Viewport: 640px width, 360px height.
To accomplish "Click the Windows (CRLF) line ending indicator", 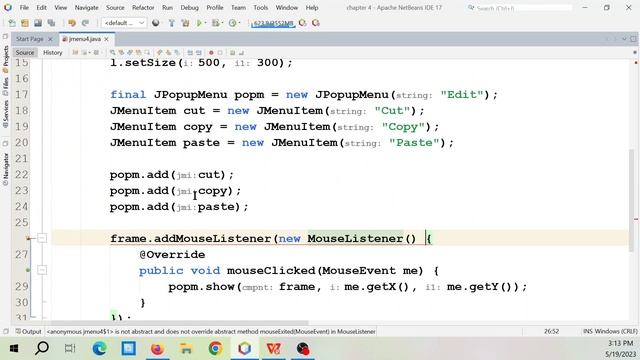I will click(x=616, y=331).
